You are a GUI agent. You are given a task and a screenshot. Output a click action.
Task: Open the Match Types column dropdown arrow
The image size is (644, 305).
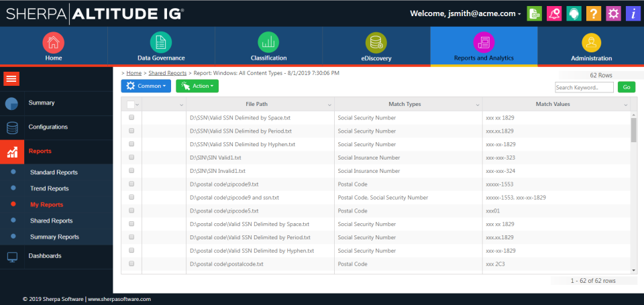point(478,105)
